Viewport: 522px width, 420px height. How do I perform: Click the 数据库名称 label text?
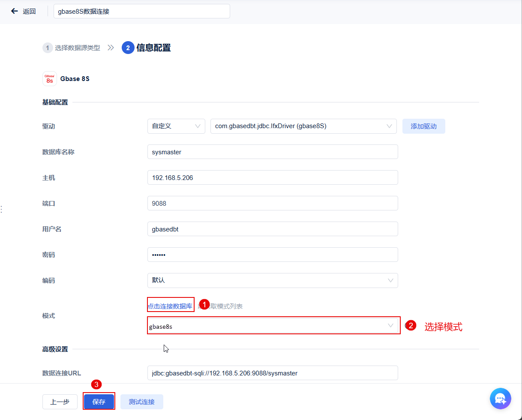point(58,152)
